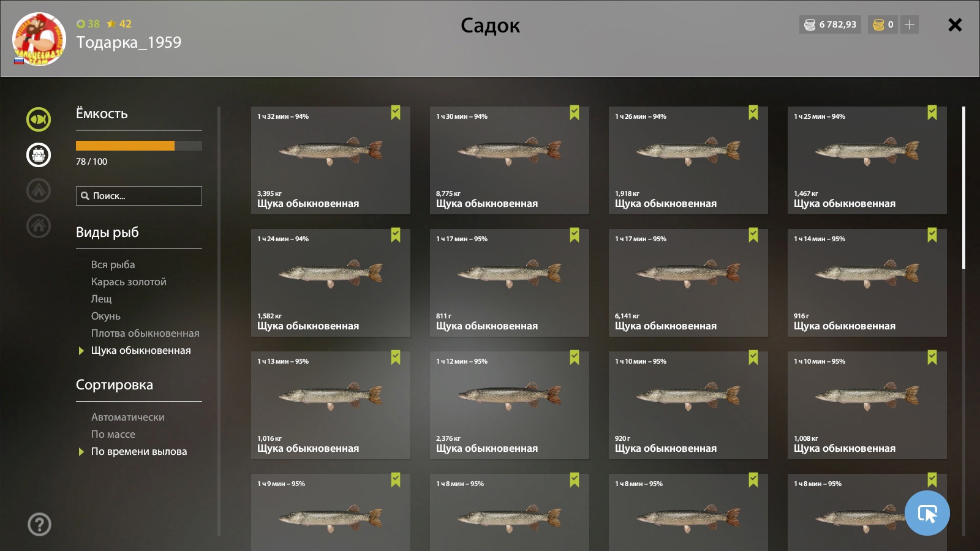The width and height of the screenshot is (980, 551).
Task: Filter by Вся рыба
Action: [113, 264]
